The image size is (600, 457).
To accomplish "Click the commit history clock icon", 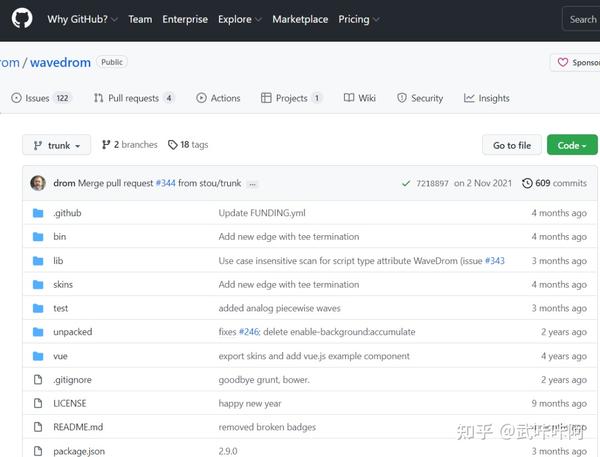I will (527, 183).
